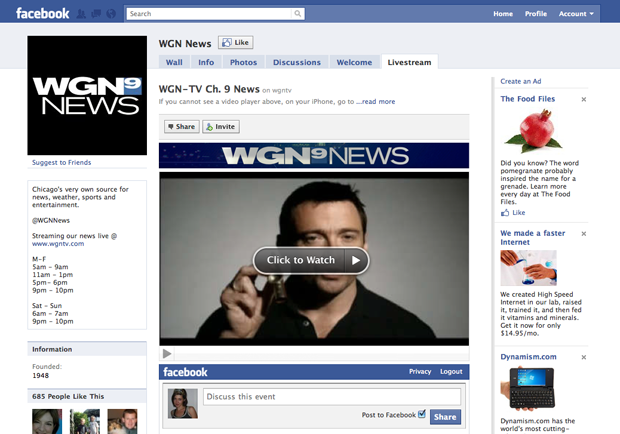The image size is (620, 434).
Task: Click the pomegranate ad image
Action: (533, 132)
